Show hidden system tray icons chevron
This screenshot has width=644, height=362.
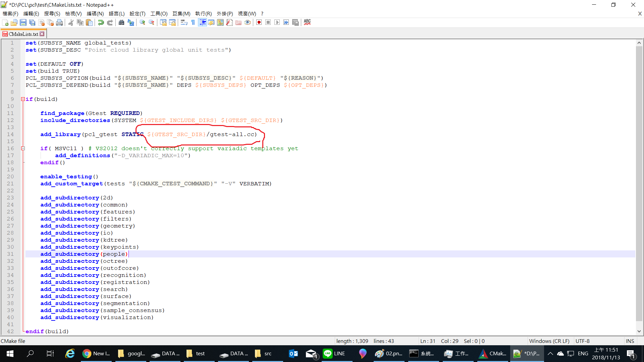(x=550, y=354)
